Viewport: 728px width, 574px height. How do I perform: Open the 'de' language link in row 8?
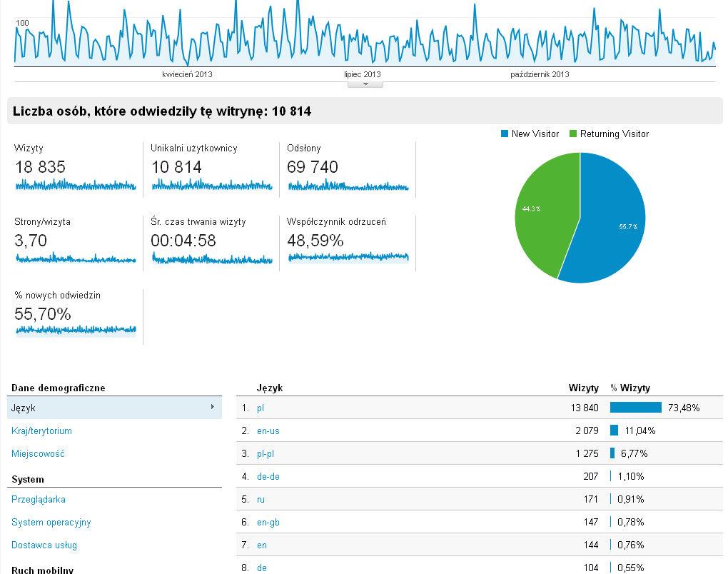pyautogui.click(x=262, y=568)
